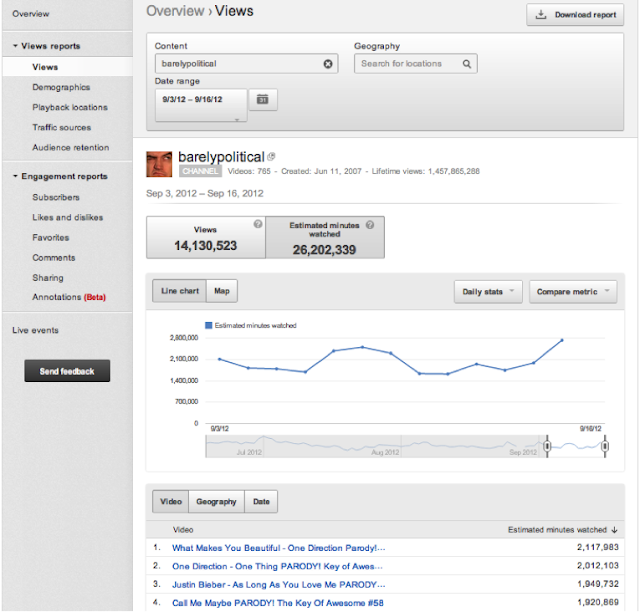640x612 pixels.
Task: Click the Send feedback button
Action: 67,371
